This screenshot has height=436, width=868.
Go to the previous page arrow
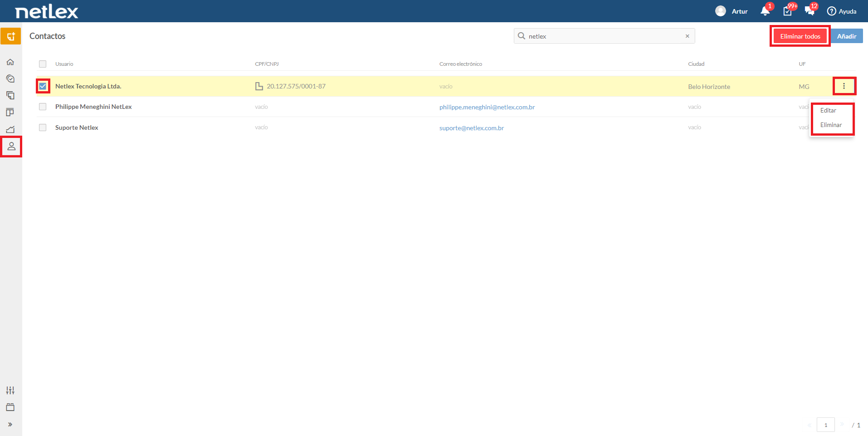coord(809,425)
